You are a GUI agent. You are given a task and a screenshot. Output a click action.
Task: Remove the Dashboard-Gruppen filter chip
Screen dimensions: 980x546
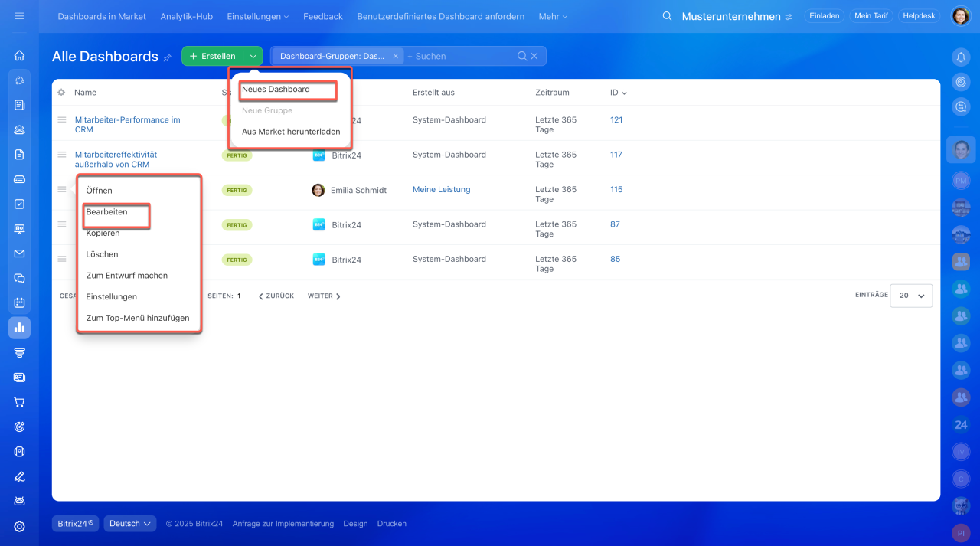pos(395,56)
